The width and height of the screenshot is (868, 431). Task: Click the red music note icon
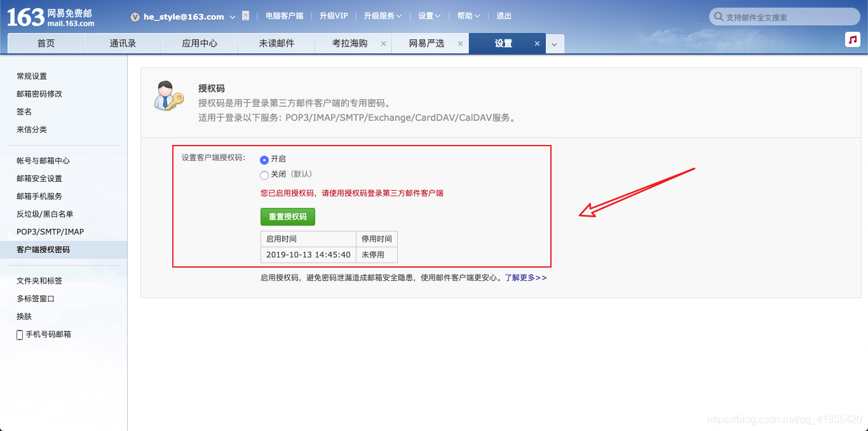tap(851, 39)
